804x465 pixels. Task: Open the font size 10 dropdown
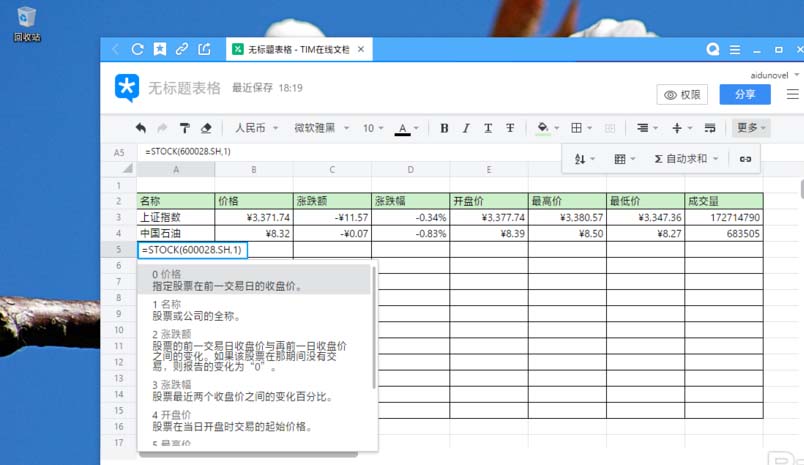[x=373, y=128]
